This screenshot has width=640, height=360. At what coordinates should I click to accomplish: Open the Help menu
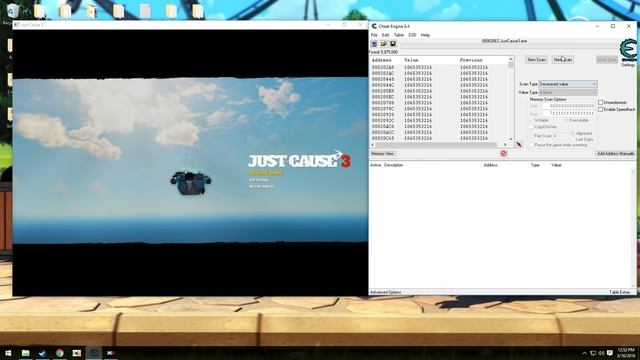(425, 35)
